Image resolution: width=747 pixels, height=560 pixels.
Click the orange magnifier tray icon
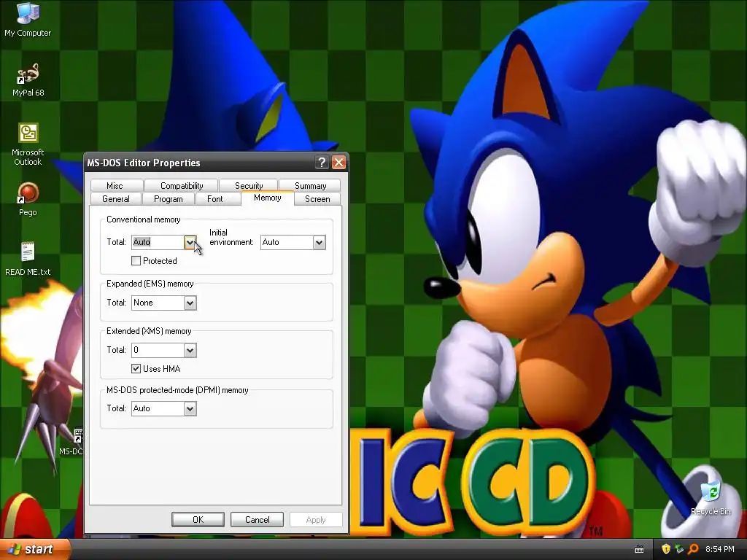pos(693,549)
